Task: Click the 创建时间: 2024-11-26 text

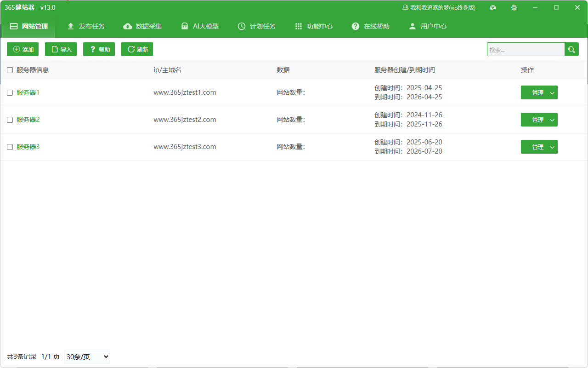Action: pyautogui.click(x=408, y=115)
